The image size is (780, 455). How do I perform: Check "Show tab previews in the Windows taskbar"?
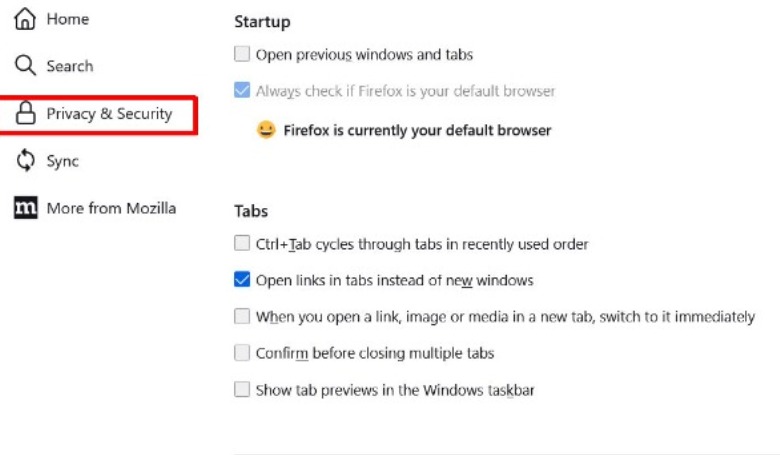point(242,390)
